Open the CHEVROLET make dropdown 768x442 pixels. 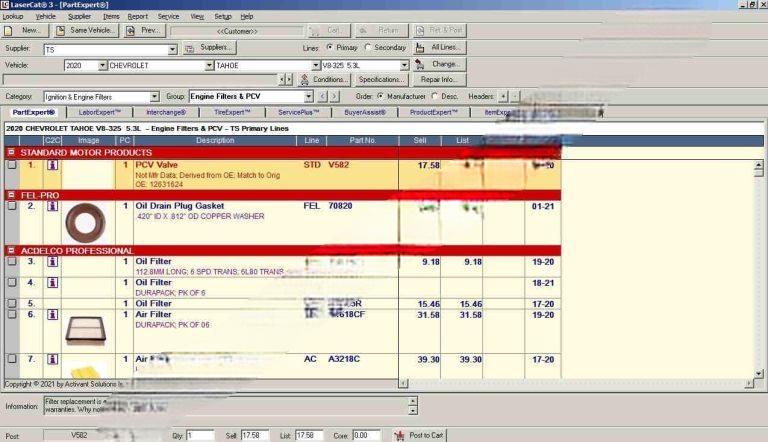(x=209, y=65)
